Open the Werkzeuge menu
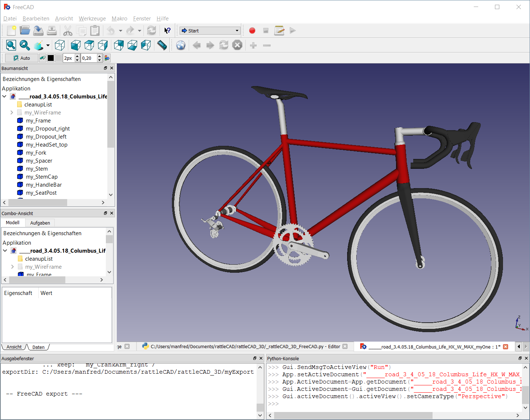The image size is (530, 420). (x=92, y=19)
